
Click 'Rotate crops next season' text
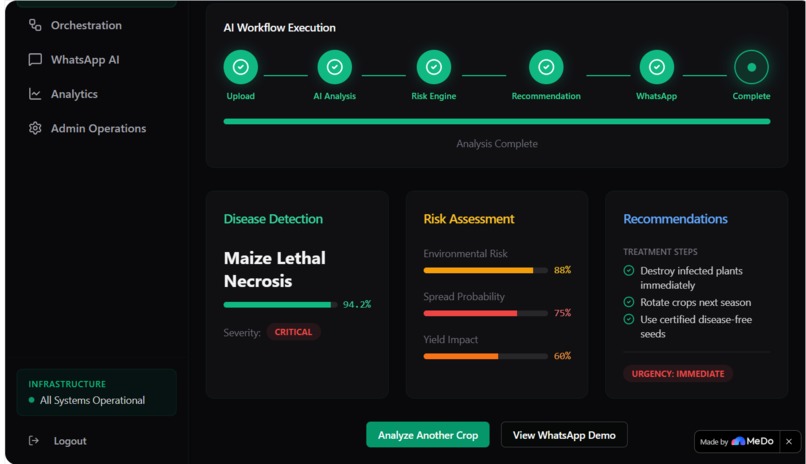coord(695,302)
